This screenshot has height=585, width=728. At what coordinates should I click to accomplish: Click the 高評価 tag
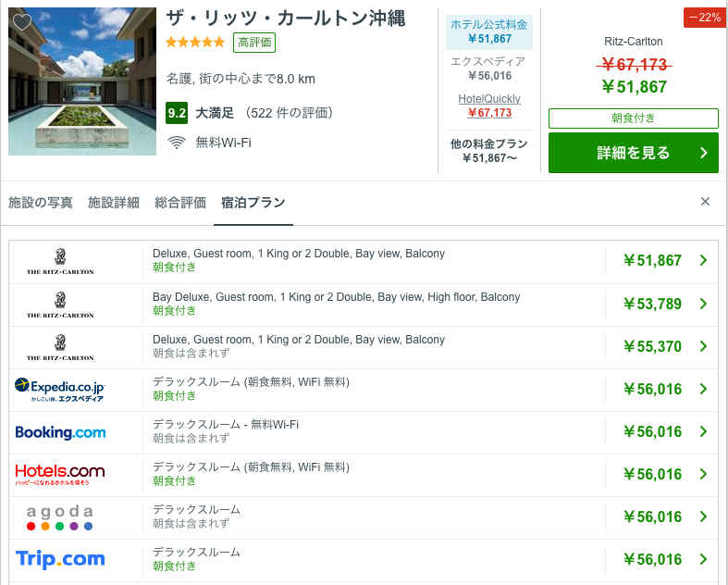254,43
